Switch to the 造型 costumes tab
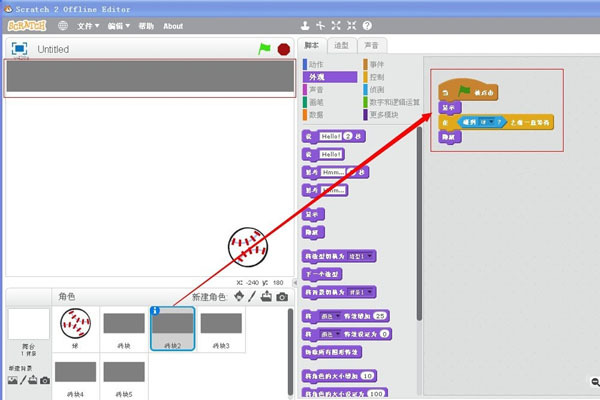The height and width of the screenshot is (400, 600). [x=342, y=46]
